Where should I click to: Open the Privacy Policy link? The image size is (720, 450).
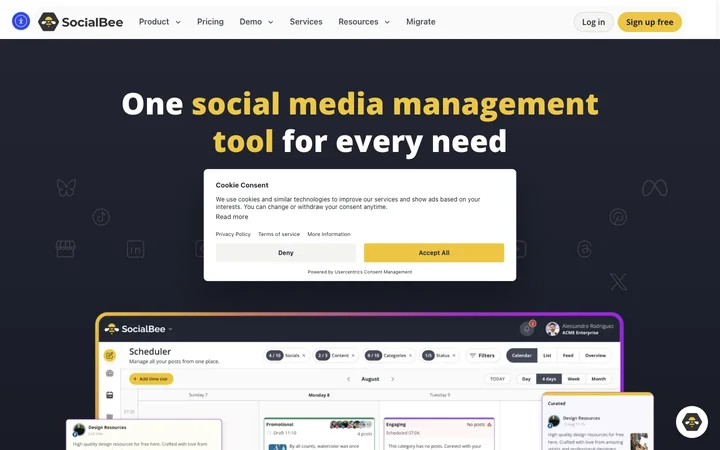pos(233,234)
